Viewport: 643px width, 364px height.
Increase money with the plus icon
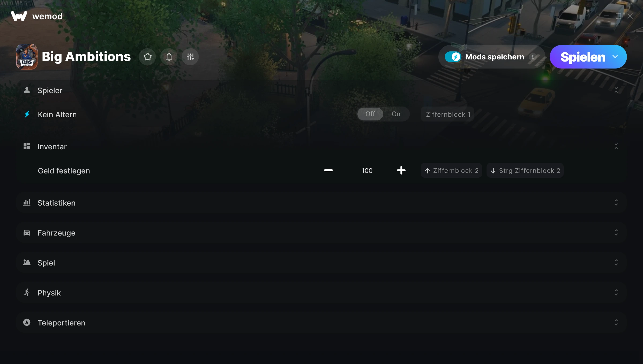[x=401, y=170]
